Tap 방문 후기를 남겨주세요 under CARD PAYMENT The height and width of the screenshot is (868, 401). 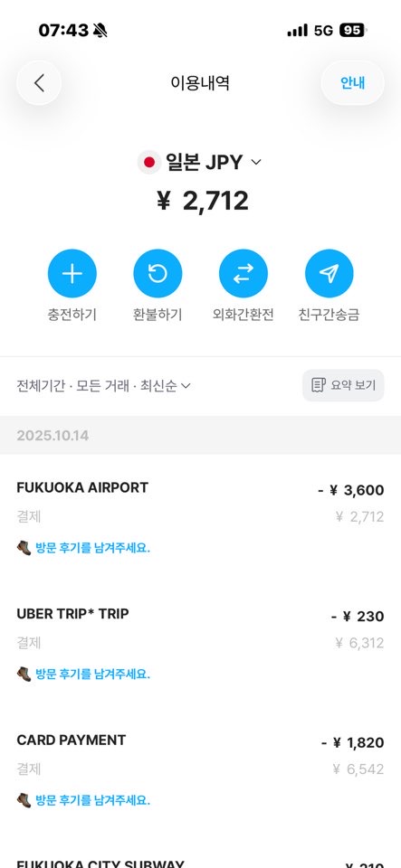(x=93, y=800)
